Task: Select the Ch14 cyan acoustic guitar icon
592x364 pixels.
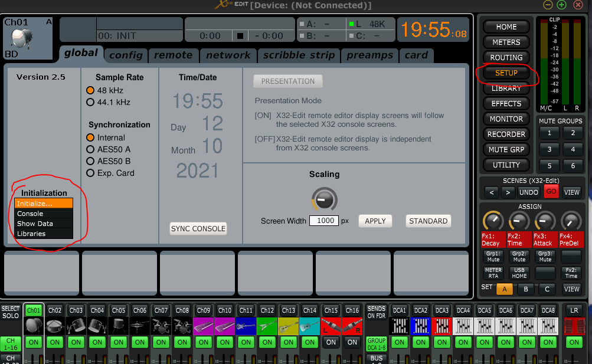Action: pyautogui.click(x=310, y=326)
